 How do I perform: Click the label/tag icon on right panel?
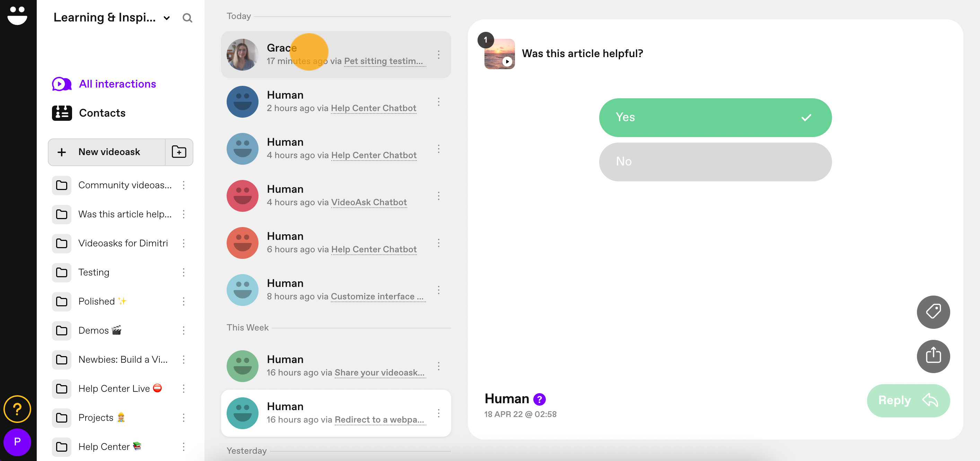pyautogui.click(x=933, y=311)
